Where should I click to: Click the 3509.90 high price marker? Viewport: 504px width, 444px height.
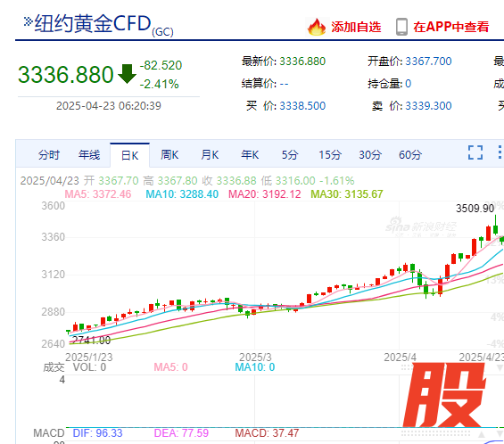pyautogui.click(x=475, y=209)
